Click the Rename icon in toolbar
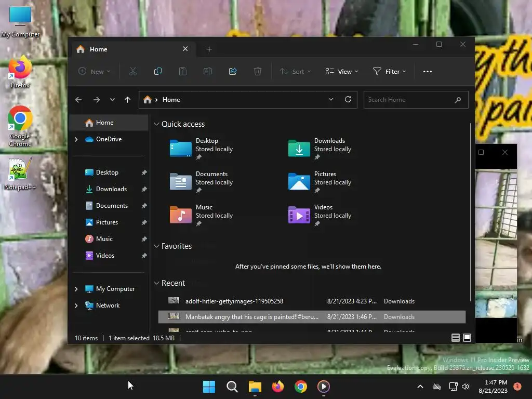532x399 pixels. pos(208,72)
